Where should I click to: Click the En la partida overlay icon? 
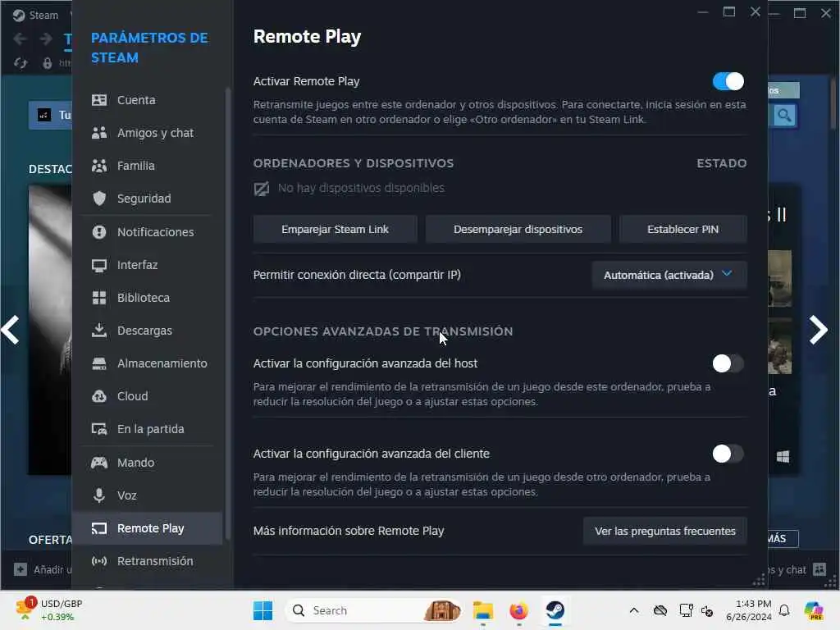click(99, 429)
